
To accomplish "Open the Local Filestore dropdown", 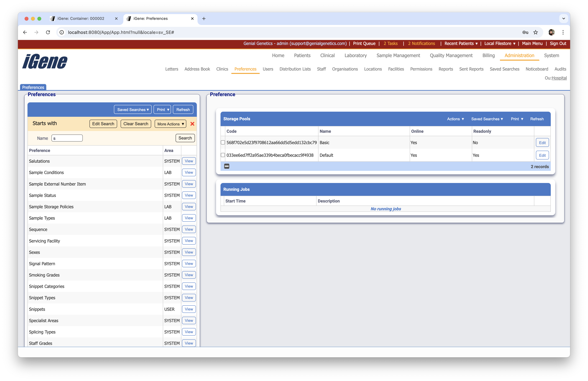I will click(x=499, y=44).
